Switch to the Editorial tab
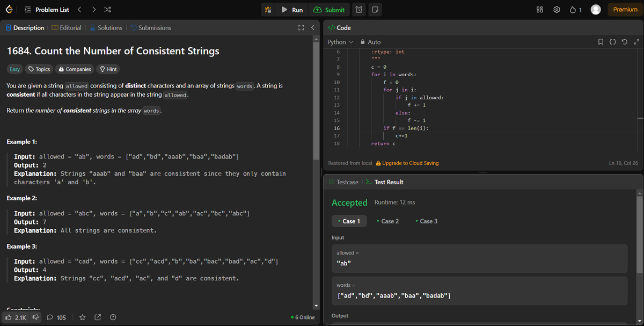The width and height of the screenshot is (644, 326). pyautogui.click(x=67, y=27)
